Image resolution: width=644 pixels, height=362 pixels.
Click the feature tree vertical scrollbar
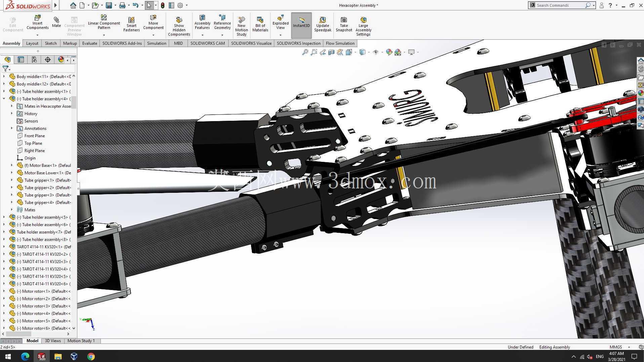pyautogui.click(x=74, y=103)
